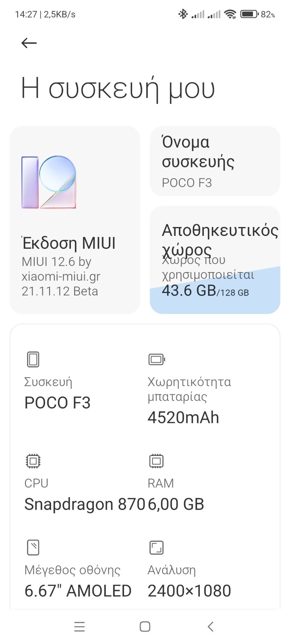Tap the Η συσκευή μου page title
This screenshot has height=644, width=290.
coord(118,89)
